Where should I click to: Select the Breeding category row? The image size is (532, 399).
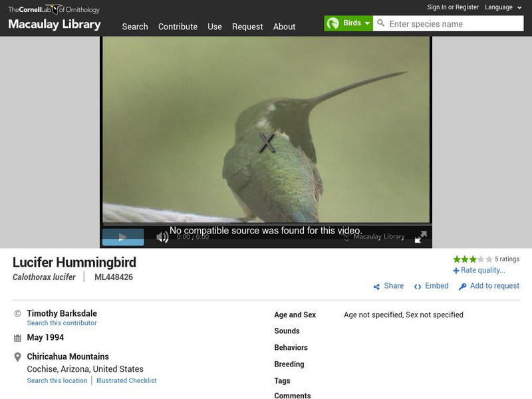(289, 364)
